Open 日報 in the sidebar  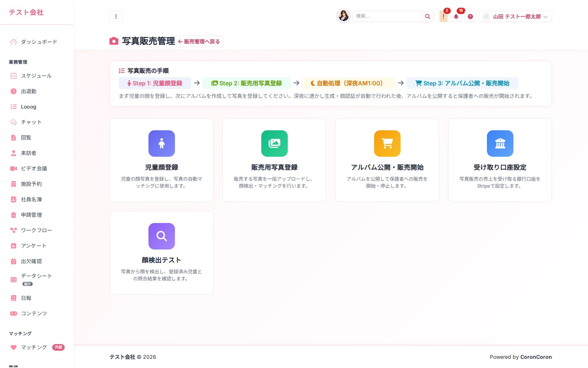(x=37, y=298)
